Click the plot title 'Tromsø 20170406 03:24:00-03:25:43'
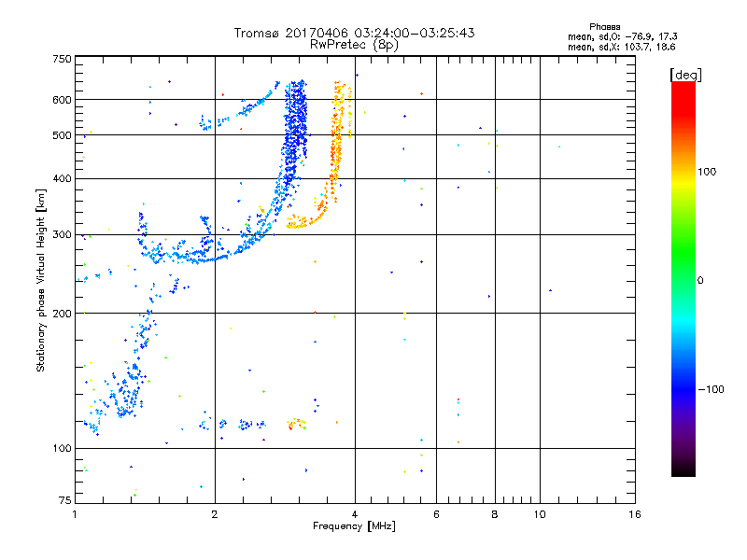Viewport: 747px width, 560px height. [354, 33]
